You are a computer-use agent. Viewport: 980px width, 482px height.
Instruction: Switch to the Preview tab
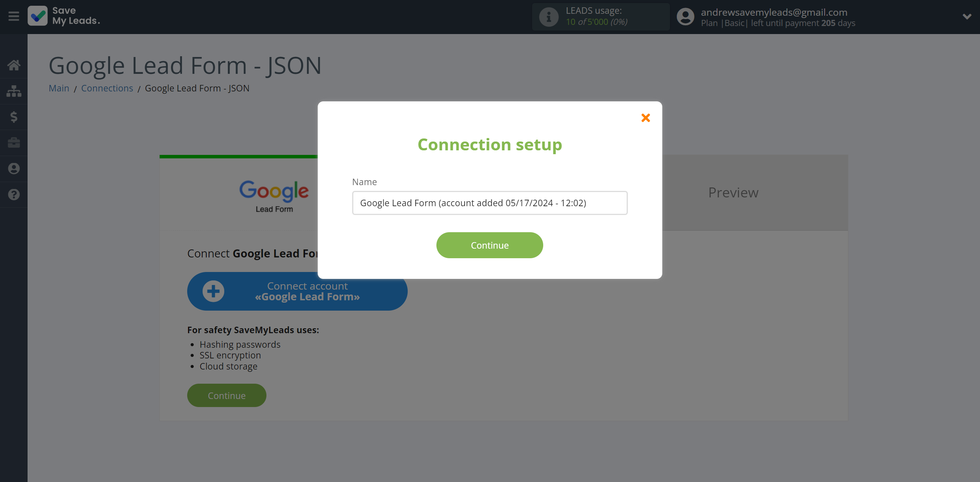(x=733, y=192)
